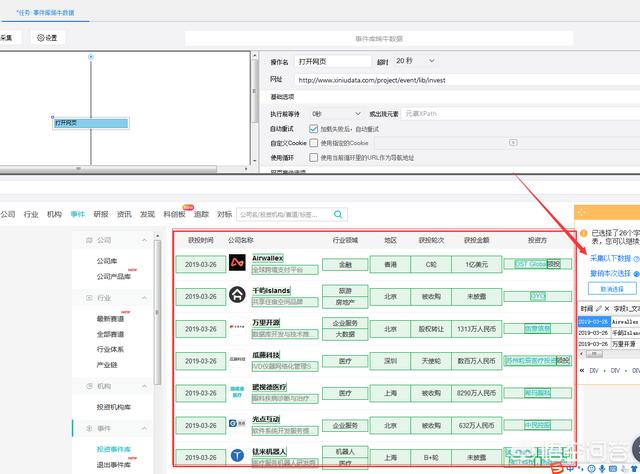Click the 股权转让 round cell
The height and width of the screenshot is (474, 640).
click(431, 329)
